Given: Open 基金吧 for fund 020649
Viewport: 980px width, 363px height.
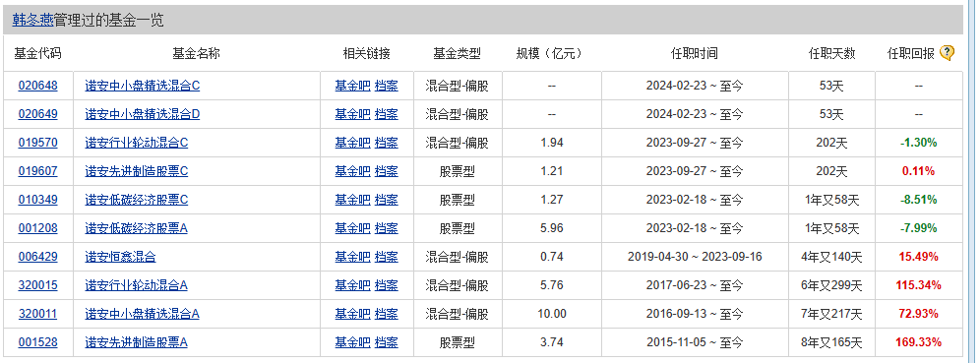Looking at the screenshot, I should (x=352, y=114).
